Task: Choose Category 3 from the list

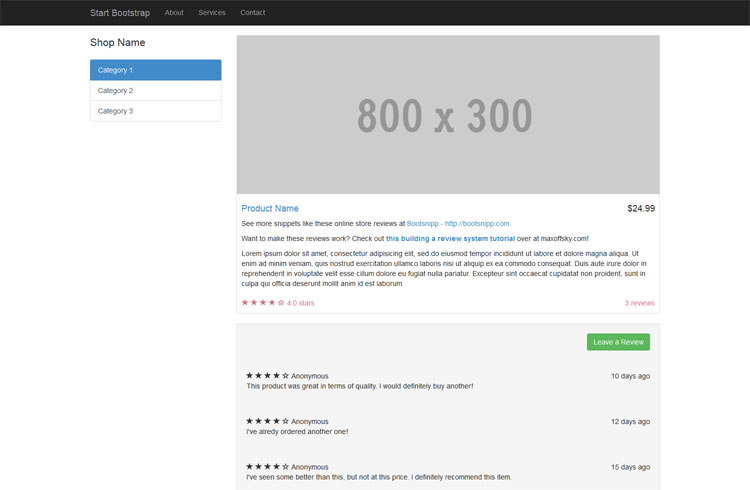Action: pyautogui.click(x=155, y=111)
